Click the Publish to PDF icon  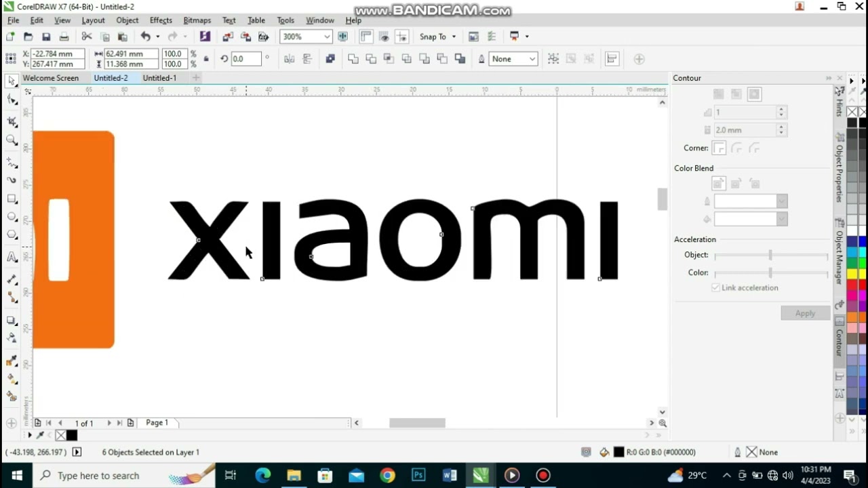(x=263, y=37)
